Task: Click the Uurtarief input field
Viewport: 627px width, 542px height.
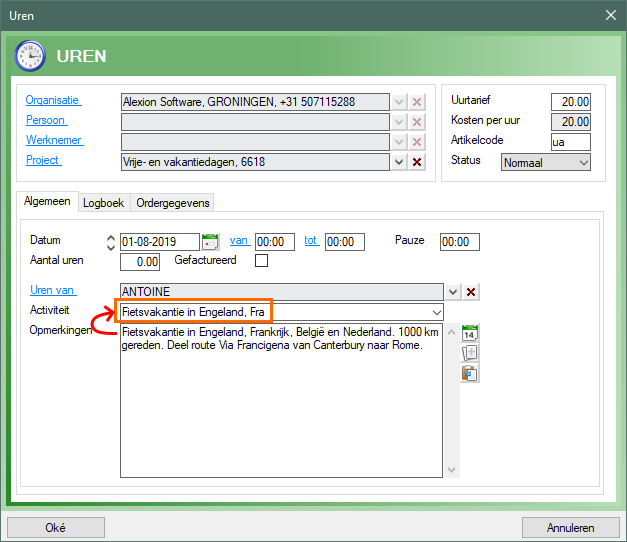Action: coord(571,102)
